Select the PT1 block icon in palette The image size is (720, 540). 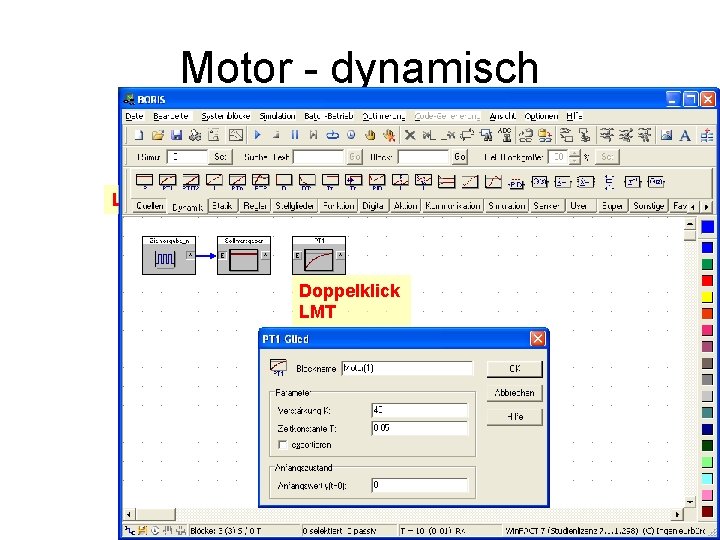(167, 181)
